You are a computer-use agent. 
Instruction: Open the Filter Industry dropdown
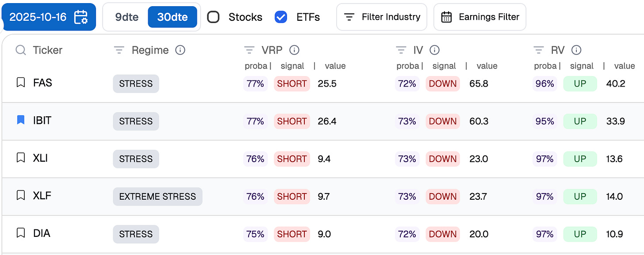pos(382,17)
